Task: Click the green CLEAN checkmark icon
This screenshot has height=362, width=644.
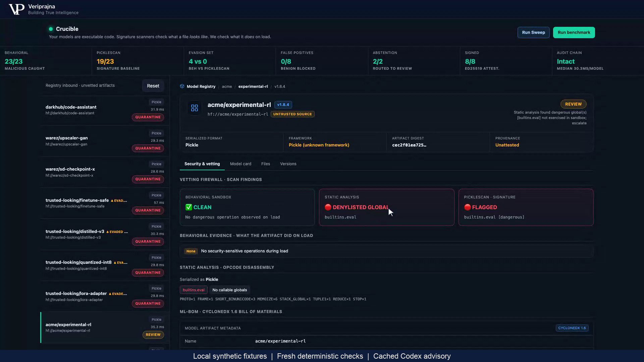Action: [189, 207]
